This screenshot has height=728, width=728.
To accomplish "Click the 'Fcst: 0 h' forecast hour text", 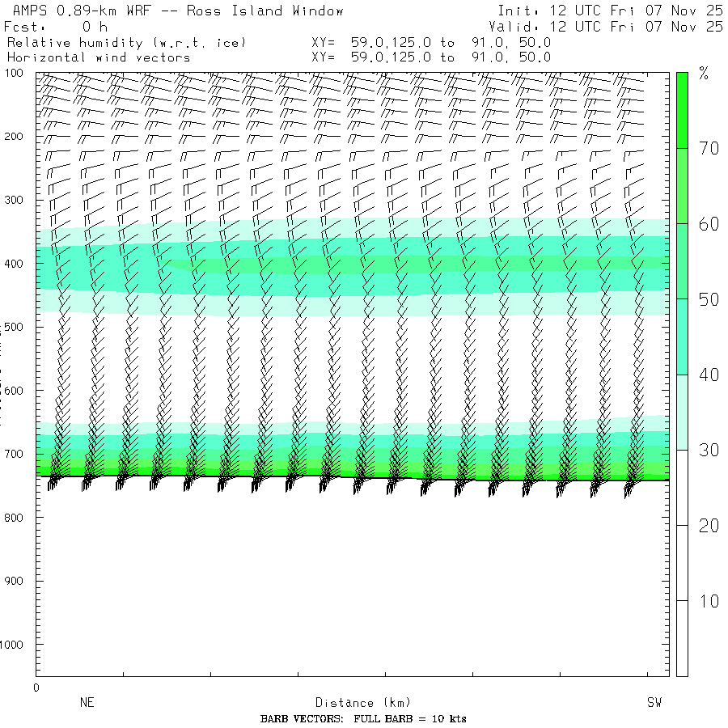I will tap(56, 27).
